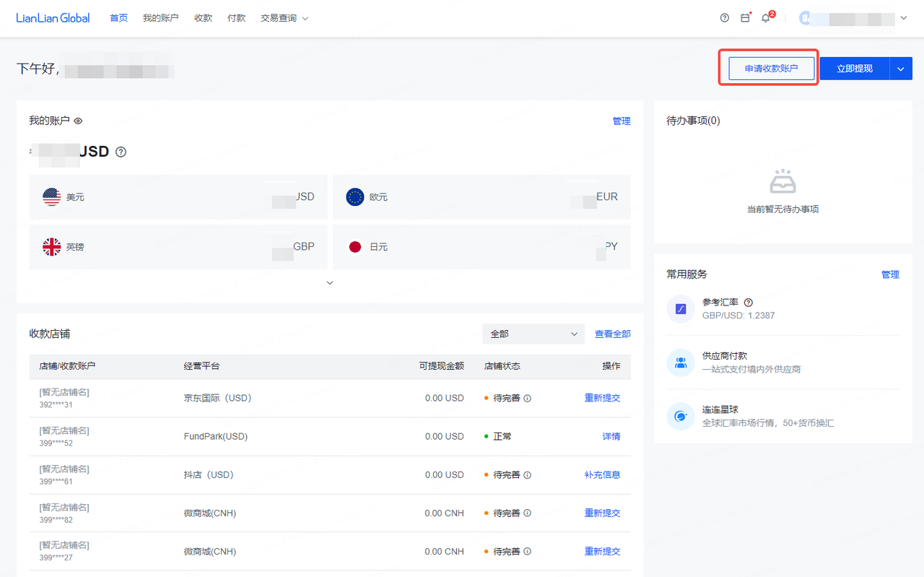Viewport: 924px width, 577px height.
Task: Go to 我的账户 in navigation
Action: coord(160,18)
